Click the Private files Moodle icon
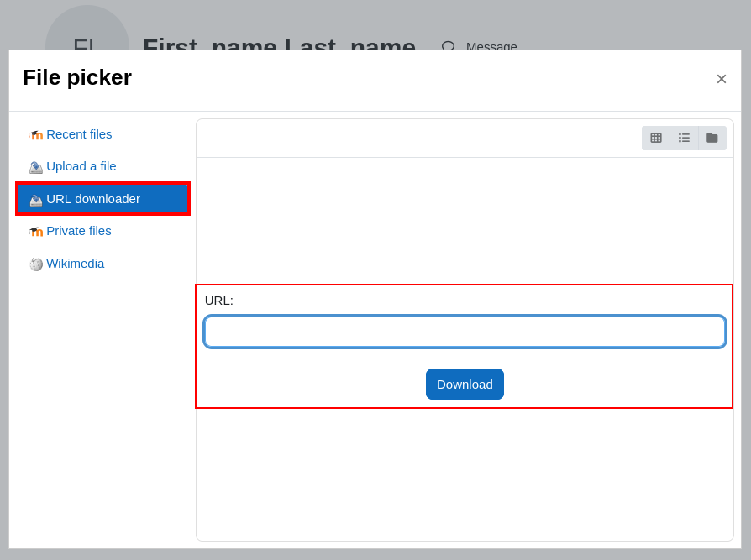The width and height of the screenshot is (751, 560). tap(35, 232)
